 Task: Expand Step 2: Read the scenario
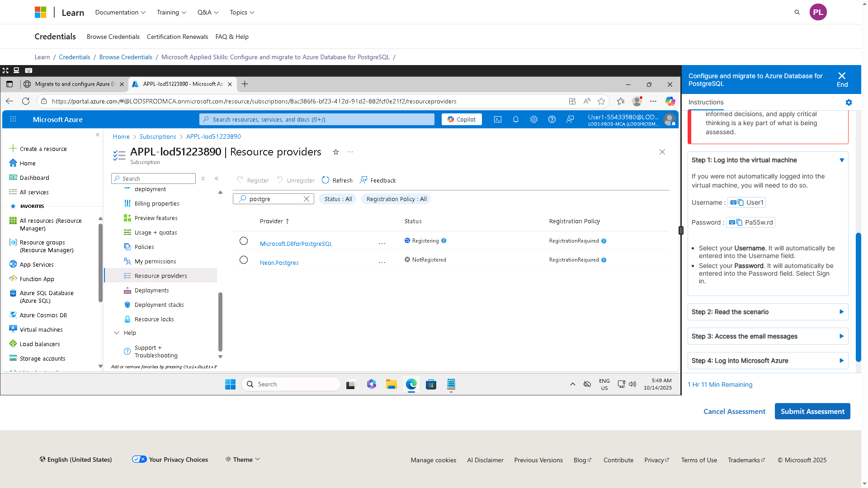(768, 312)
